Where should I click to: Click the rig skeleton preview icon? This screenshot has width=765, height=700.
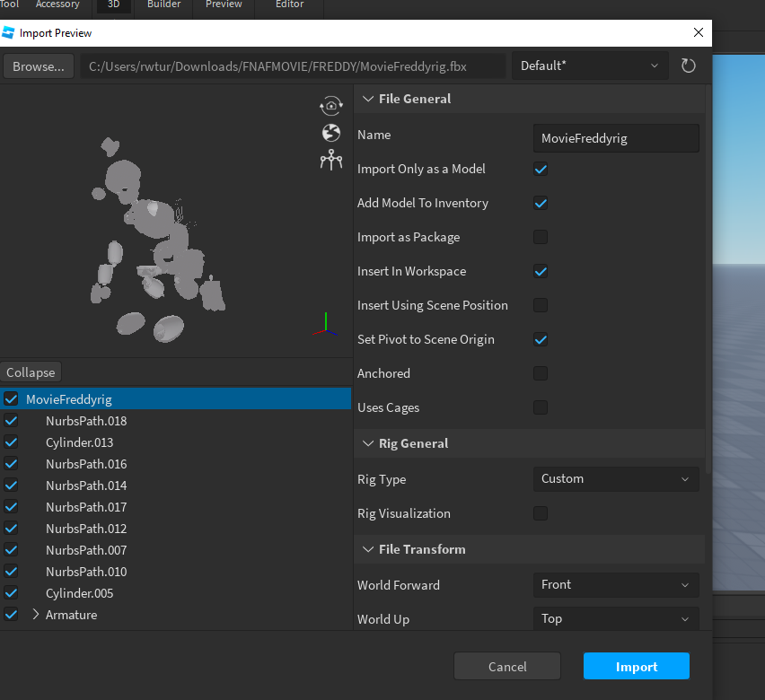point(331,160)
